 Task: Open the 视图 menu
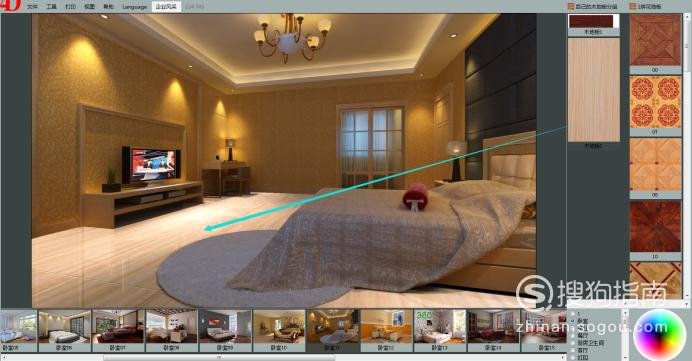coord(89,7)
